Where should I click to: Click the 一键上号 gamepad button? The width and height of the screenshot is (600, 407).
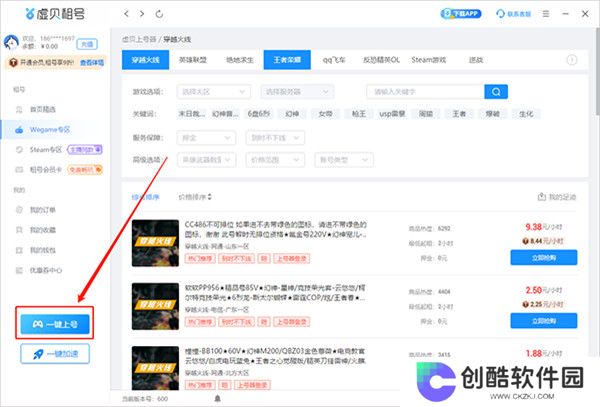[x=55, y=324]
